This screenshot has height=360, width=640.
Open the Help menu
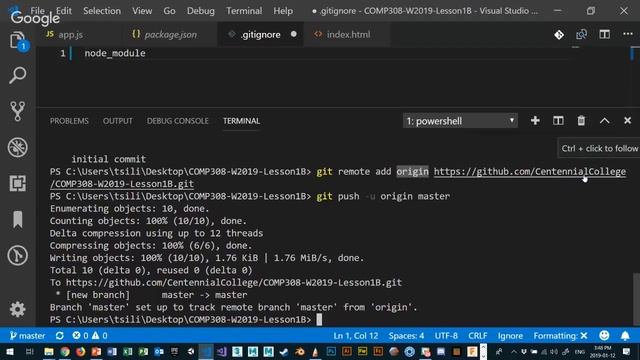tap(283, 11)
